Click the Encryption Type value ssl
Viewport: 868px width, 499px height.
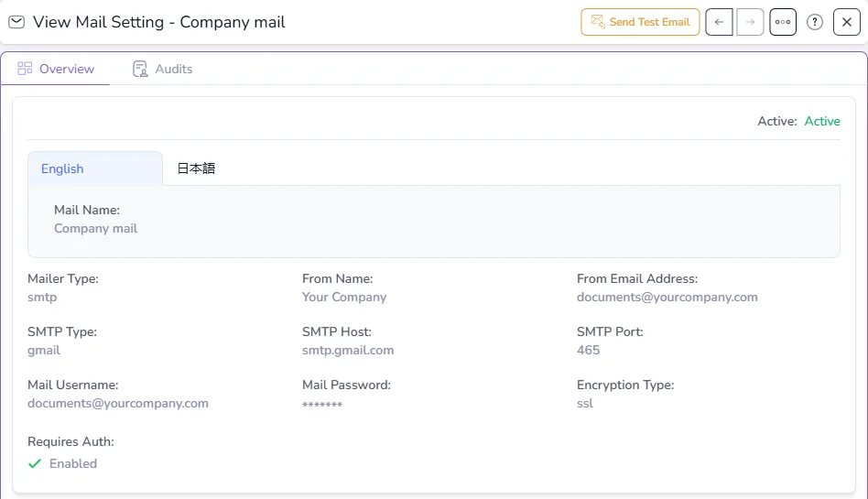(x=584, y=403)
